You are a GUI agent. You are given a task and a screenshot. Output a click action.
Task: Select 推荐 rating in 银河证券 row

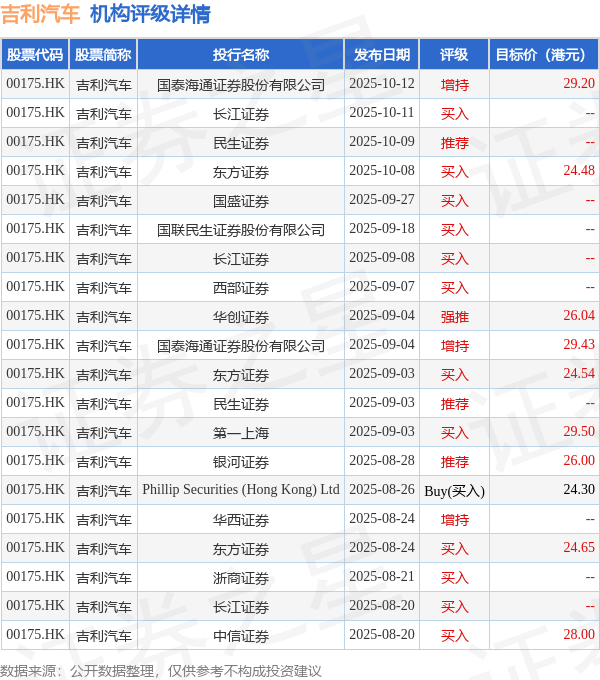point(455,462)
